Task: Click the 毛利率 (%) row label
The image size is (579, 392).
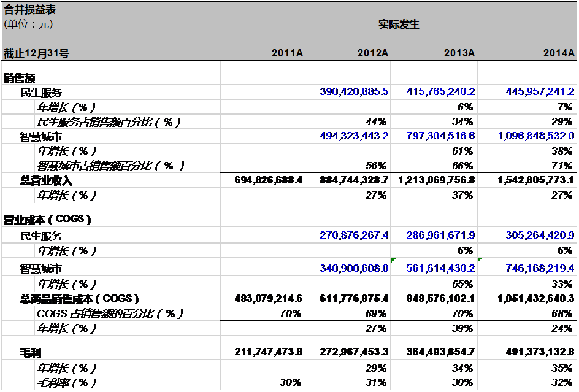Action: click(67, 383)
